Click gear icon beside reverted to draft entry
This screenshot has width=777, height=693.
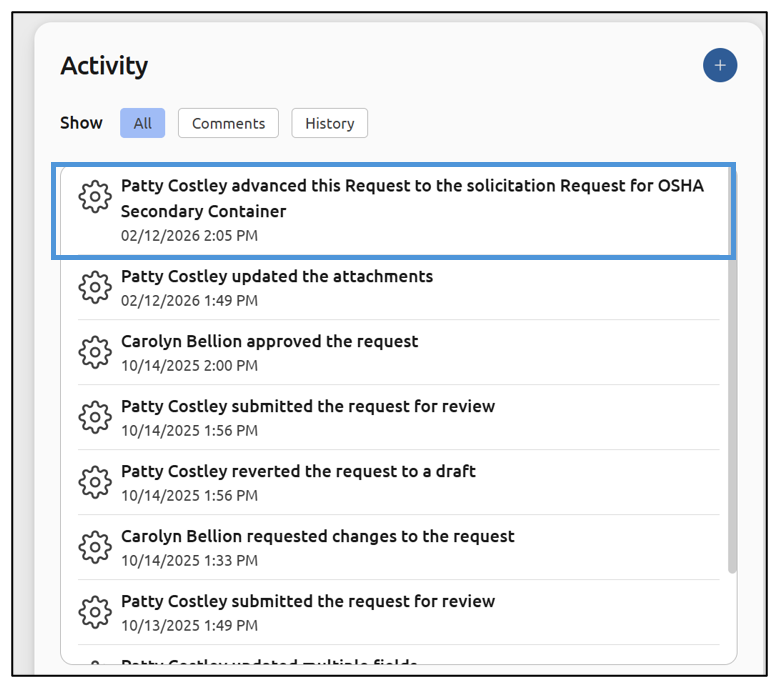95,482
